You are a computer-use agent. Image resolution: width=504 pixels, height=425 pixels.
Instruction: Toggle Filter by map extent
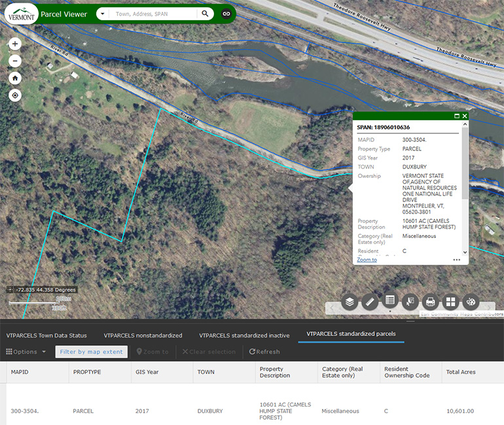tap(91, 352)
